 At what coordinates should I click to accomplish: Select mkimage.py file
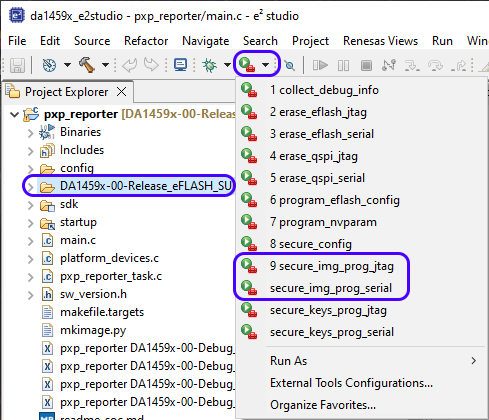pos(93,330)
